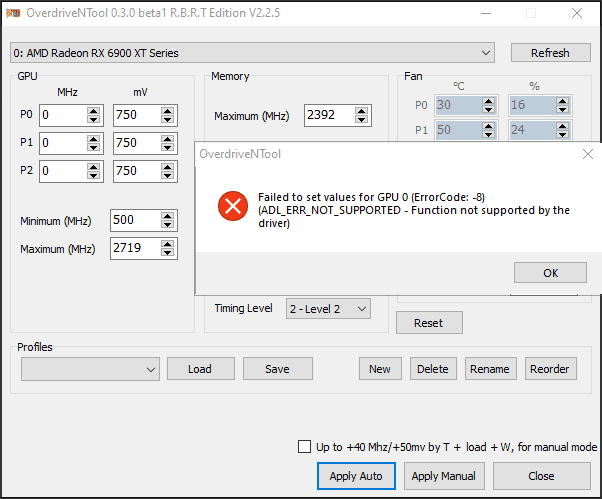Click the Save profile button
Screen dimensions: 602x499
coord(278,369)
